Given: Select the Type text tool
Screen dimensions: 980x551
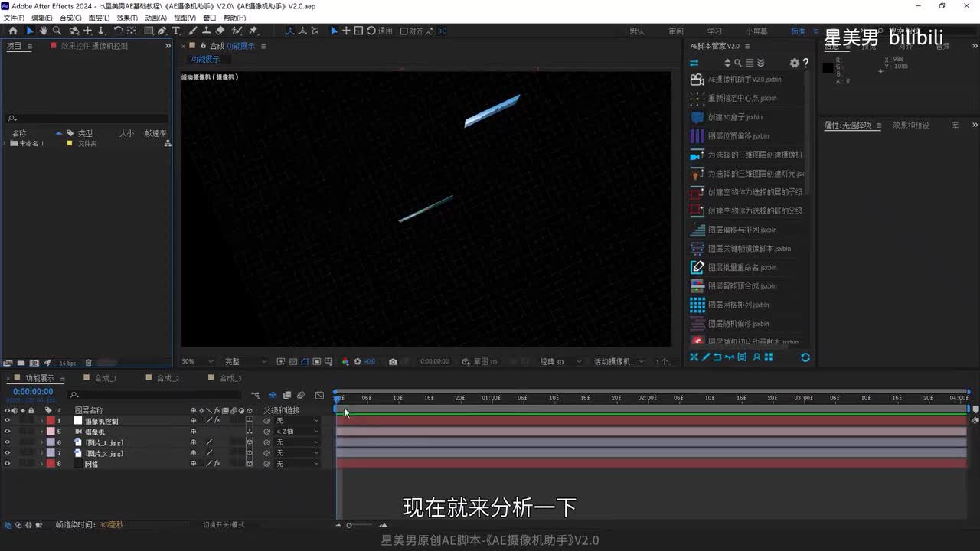Looking at the screenshot, I should point(176,31).
